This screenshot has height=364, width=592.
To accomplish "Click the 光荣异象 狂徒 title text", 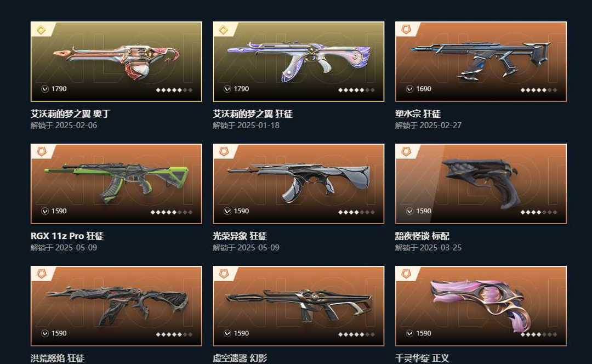I will pyautogui.click(x=240, y=236).
